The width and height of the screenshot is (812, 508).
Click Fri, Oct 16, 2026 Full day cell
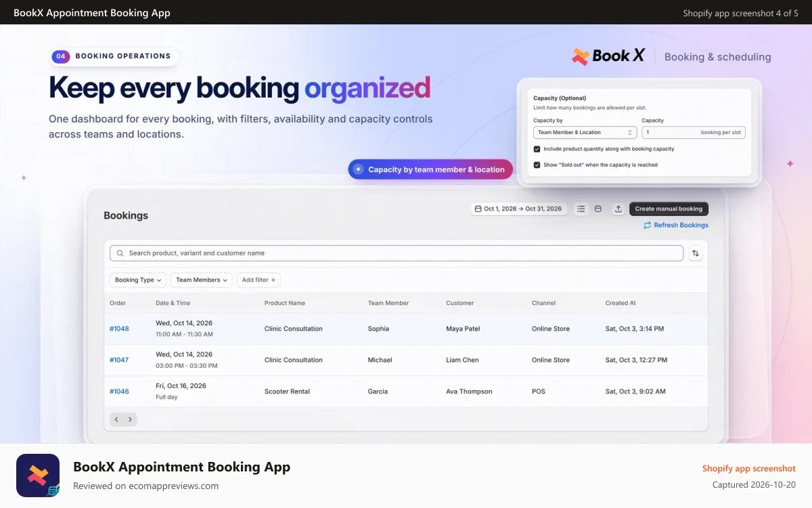point(181,391)
